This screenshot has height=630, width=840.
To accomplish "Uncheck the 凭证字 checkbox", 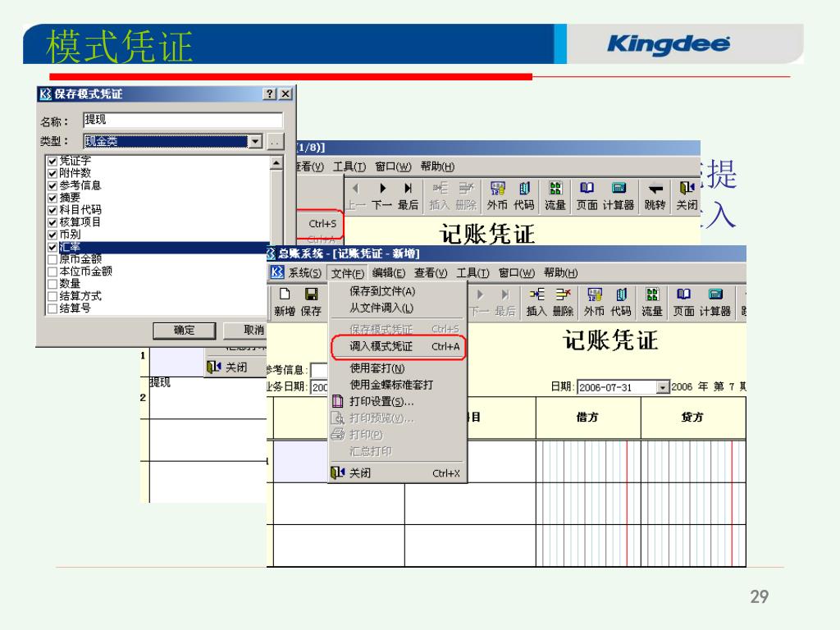I will 52,161.
